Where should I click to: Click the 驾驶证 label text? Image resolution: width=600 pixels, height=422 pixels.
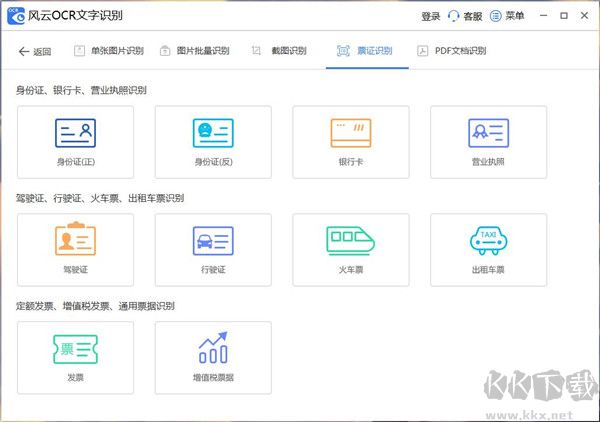click(x=75, y=270)
